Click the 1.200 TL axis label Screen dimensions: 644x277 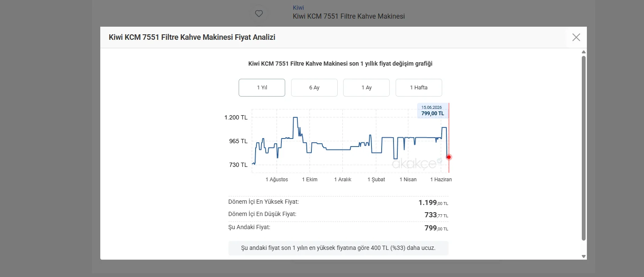click(236, 117)
